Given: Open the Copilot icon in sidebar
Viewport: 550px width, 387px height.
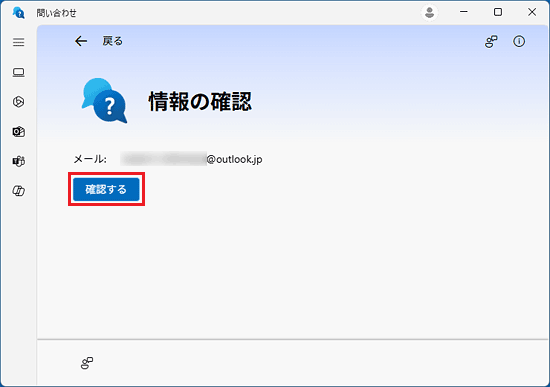Looking at the screenshot, I should coord(19,191).
